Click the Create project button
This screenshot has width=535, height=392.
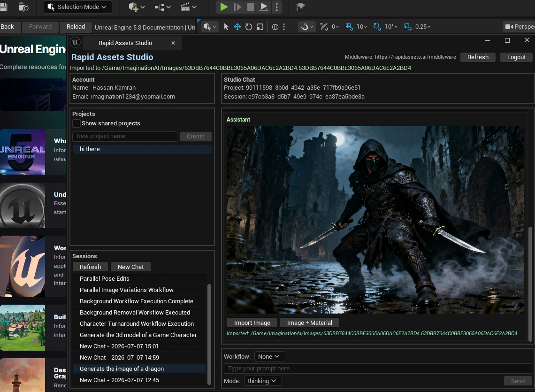pos(196,136)
